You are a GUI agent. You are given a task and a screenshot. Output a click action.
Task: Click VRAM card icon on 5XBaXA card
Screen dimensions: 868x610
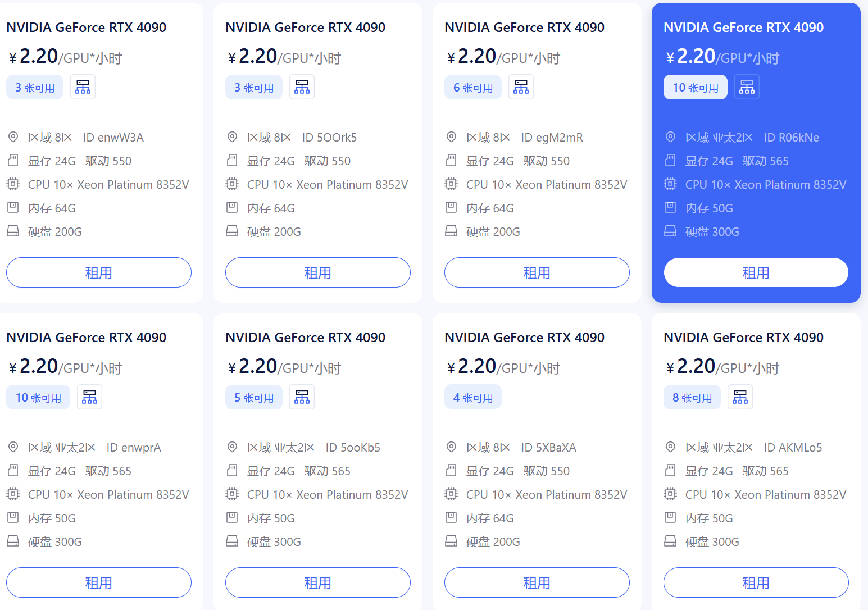(x=451, y=470)
